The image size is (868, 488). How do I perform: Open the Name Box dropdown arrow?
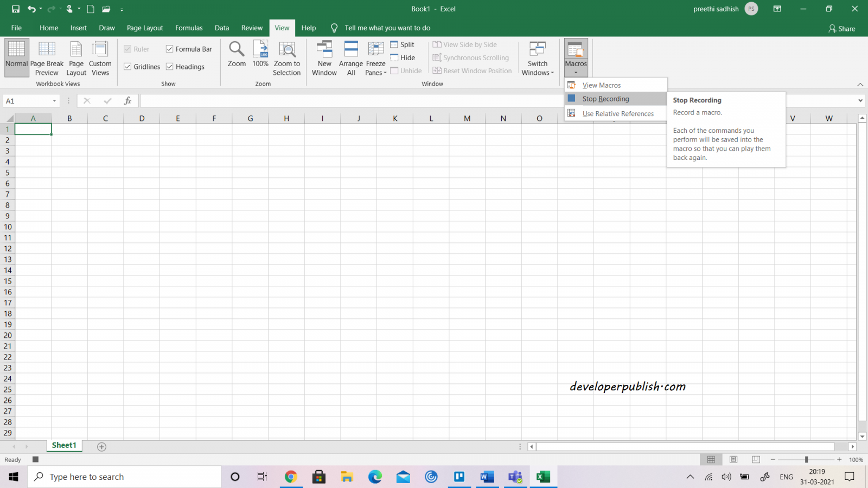pos(54,100)
